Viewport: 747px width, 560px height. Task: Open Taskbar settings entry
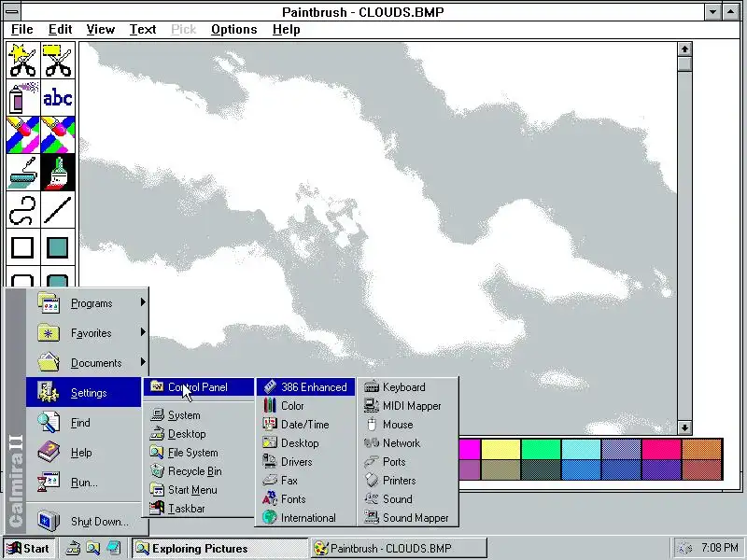(199, 508)
